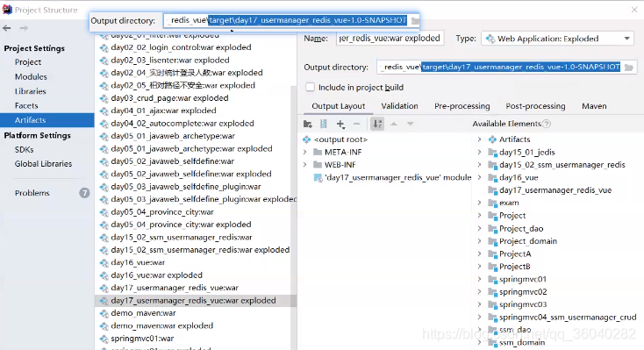The image size is (644, 350).
Task: Open the Problems section
Action: point(32,193)
